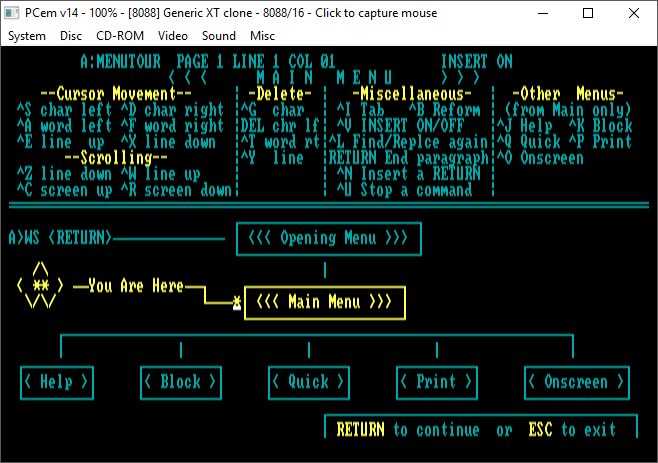Click the '-Delete-' heading
This screenshot has height=463, width=658.
point(280,94)
